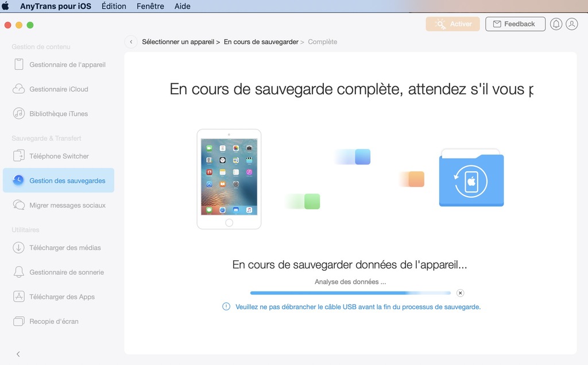This screenshot has height=365, width=588.
Task: Click the En cours de sauvegarde complète heading
Action: point(351,89)
